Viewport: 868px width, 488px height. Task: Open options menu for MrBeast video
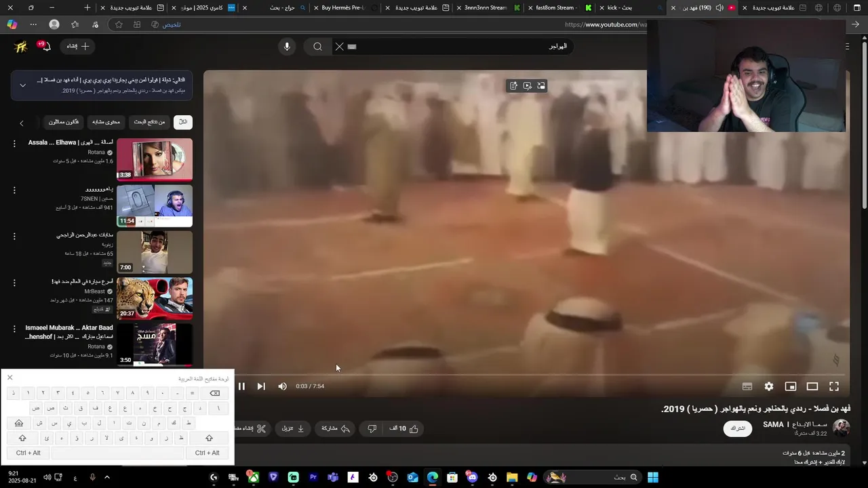[14, 283]
